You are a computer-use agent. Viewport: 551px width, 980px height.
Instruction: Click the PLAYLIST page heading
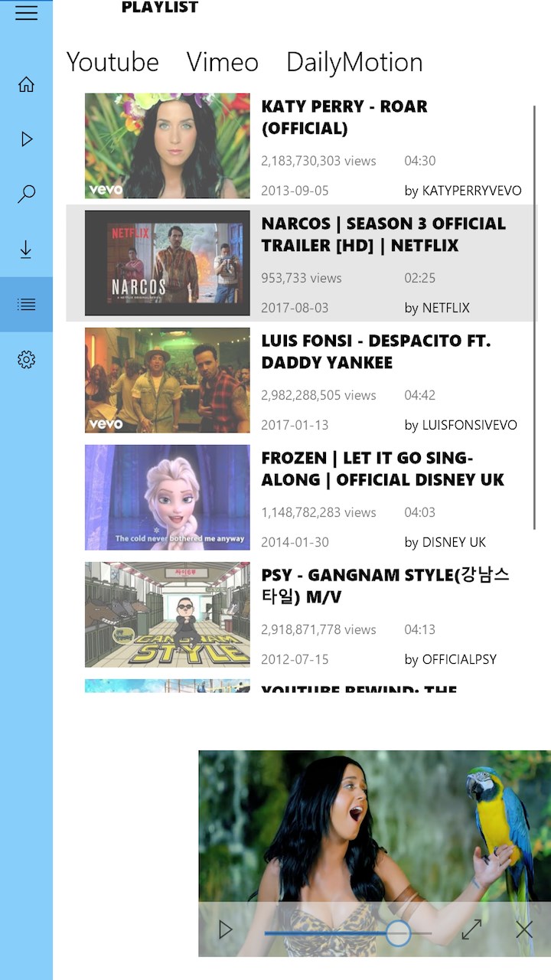click(x=160, y=8)
